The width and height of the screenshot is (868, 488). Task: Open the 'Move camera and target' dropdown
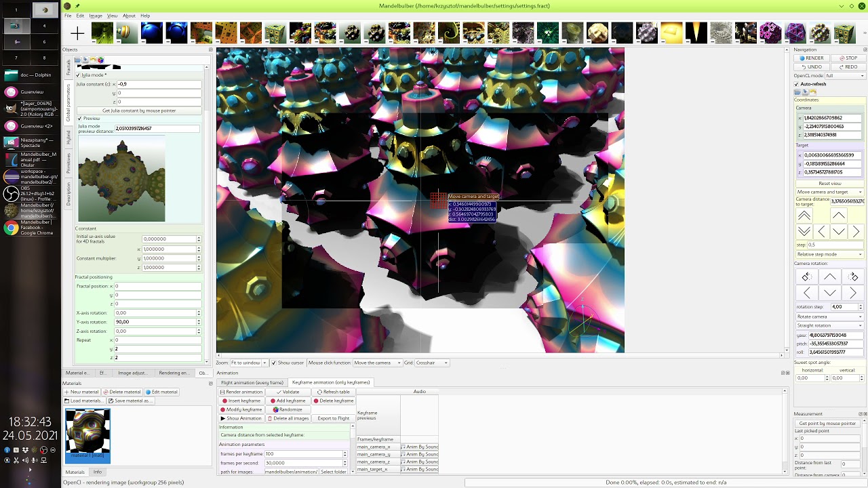829,192
